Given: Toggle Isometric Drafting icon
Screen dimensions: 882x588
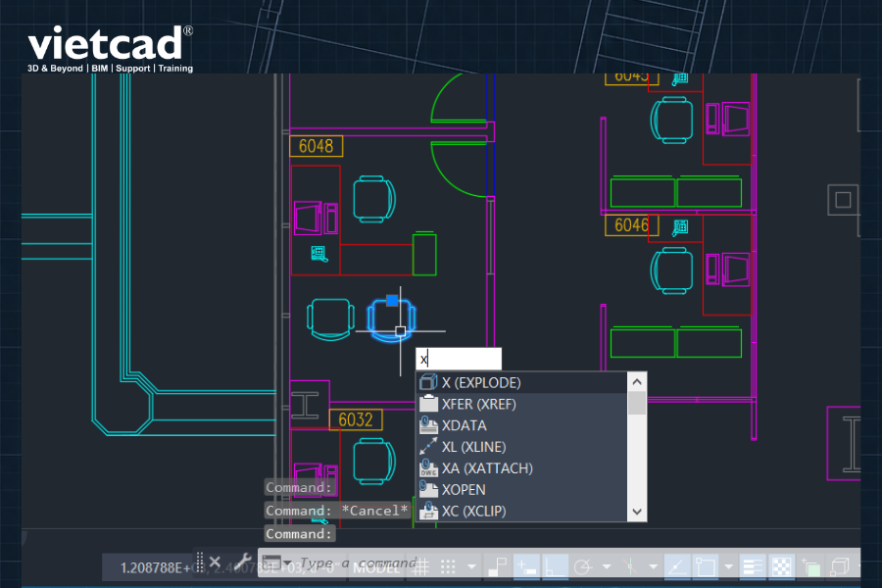Looking at the screenshot, I should [x=630, y=566].
